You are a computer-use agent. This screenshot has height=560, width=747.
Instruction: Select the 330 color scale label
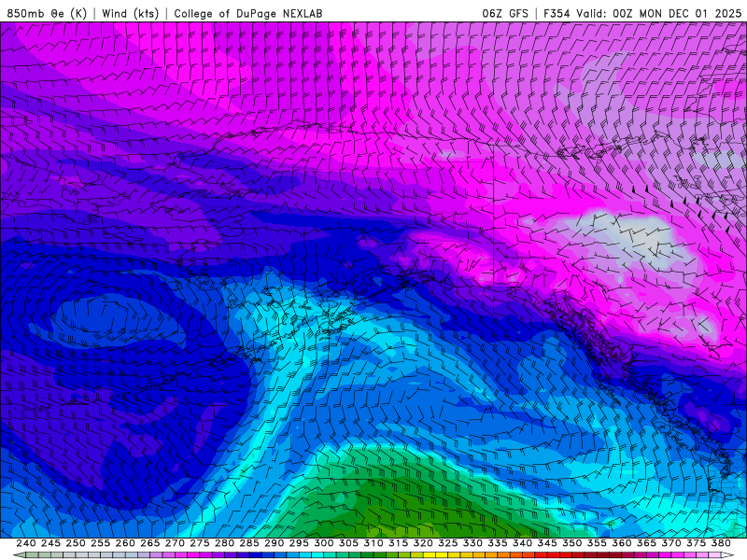472,543
